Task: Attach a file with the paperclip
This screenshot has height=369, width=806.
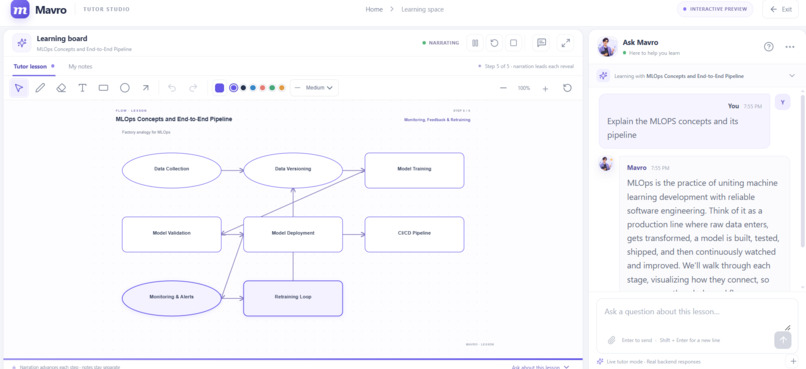Action: 611,340
